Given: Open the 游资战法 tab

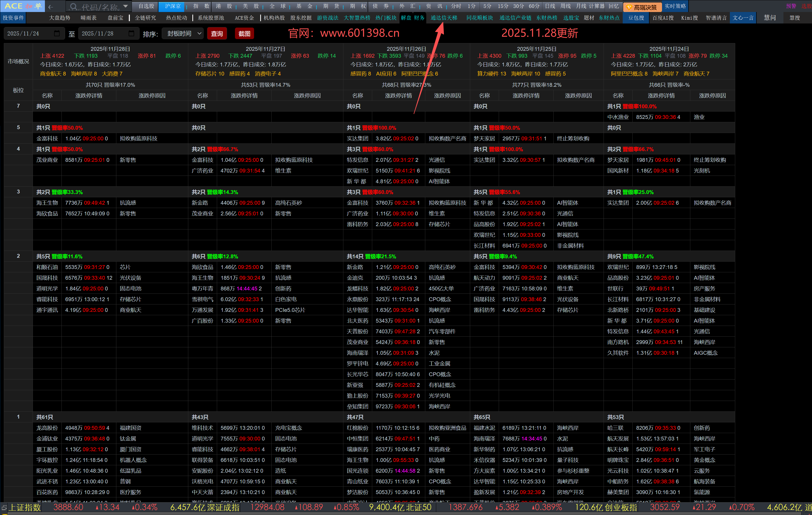Looking at the screenshot, I should click(x=328, y=18).
